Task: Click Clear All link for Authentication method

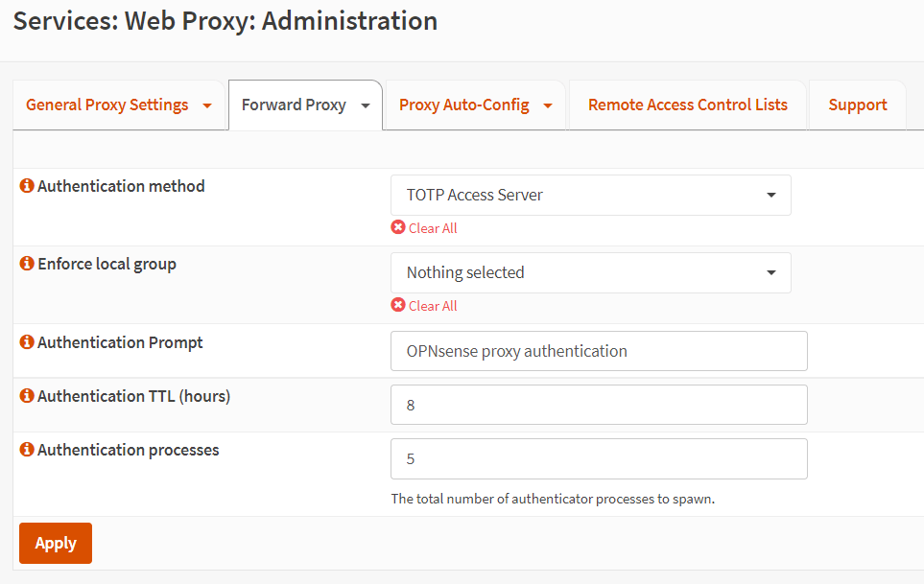Action: click(x=433, y=228)
